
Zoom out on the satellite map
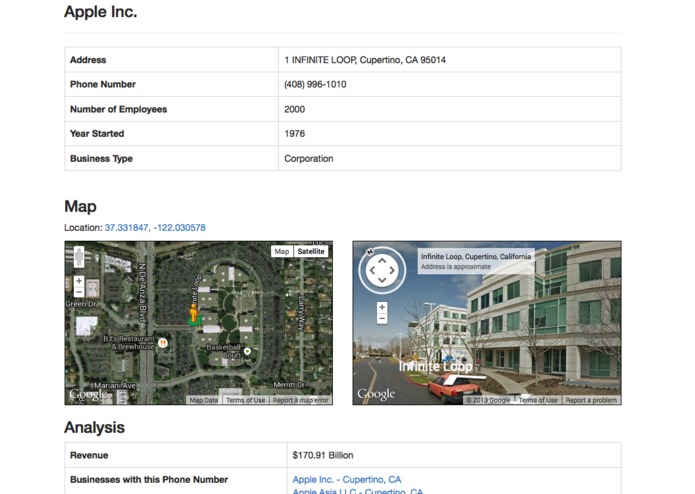(79, 292)
